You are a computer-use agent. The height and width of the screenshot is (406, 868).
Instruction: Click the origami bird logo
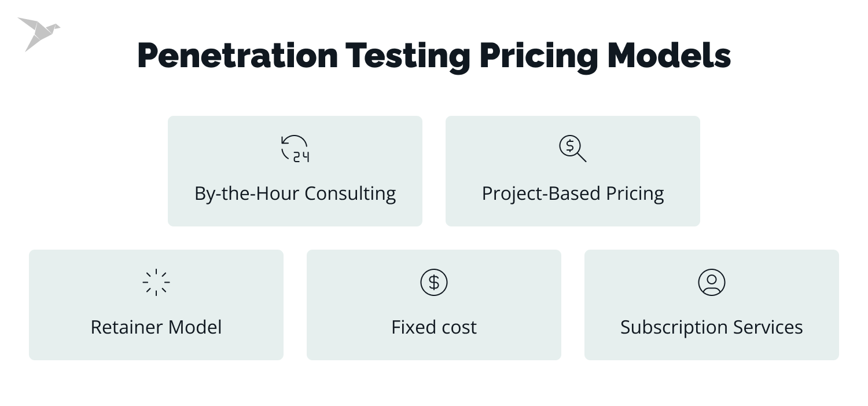pyautogui.click(x=38, y=33)
